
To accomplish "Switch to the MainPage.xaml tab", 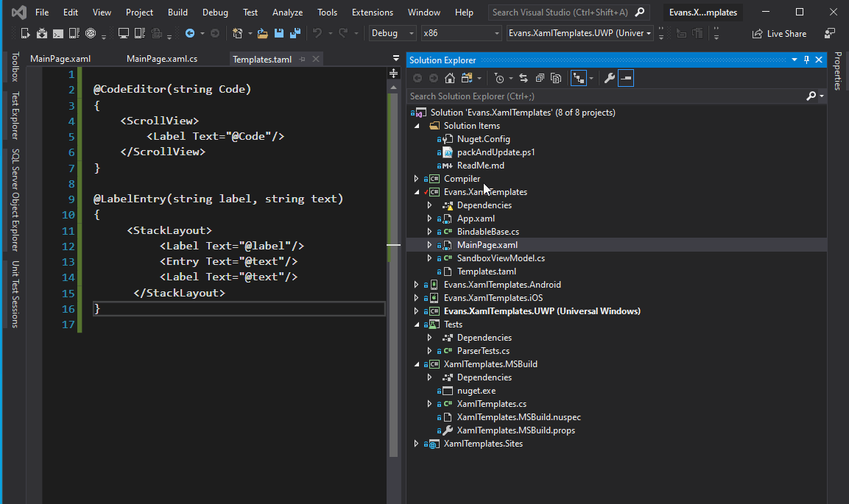I will point(60,59).
